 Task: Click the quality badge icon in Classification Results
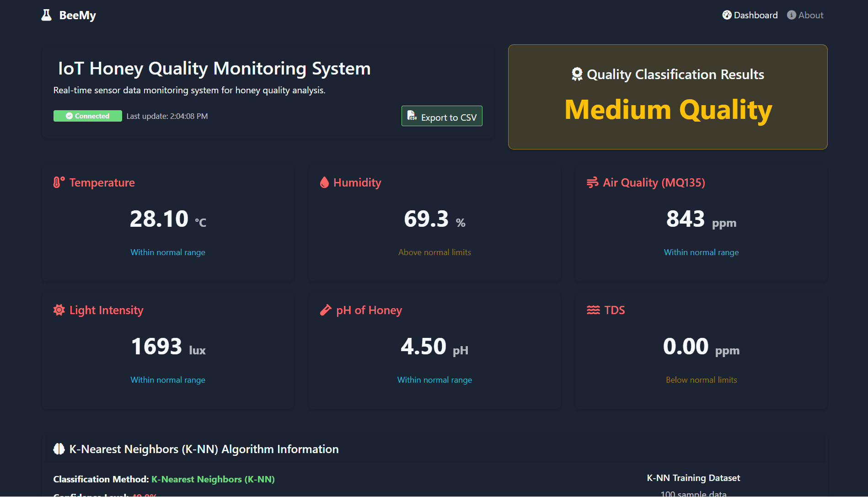pos(577,74)
